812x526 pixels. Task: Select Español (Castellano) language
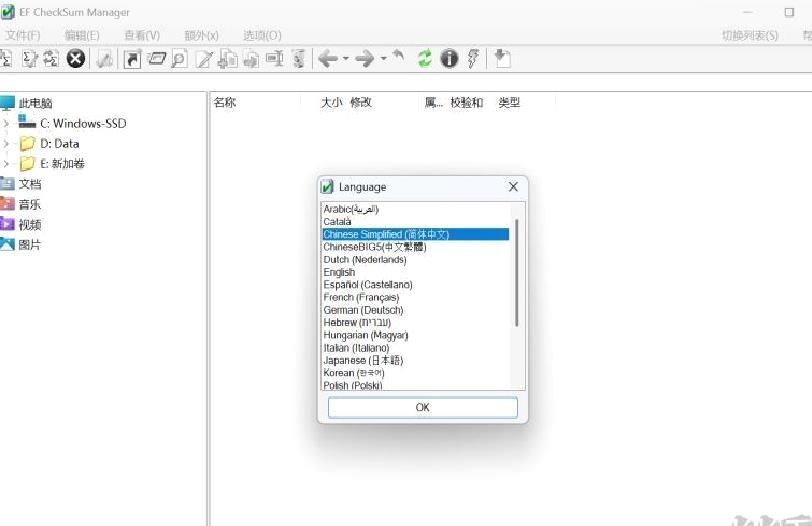[x=415, y=285]
